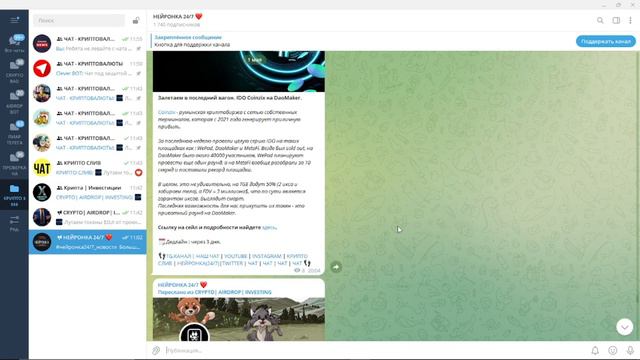This screenshot has height=360, width=640.
Task: Toggle silent broadcast bell icon
Action: pos(595,350)
